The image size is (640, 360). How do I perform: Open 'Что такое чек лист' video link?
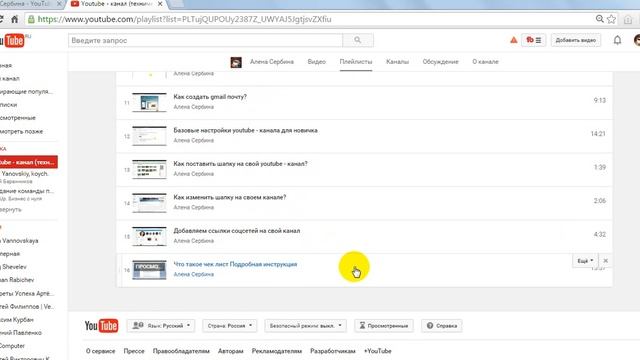coord(235,264)
